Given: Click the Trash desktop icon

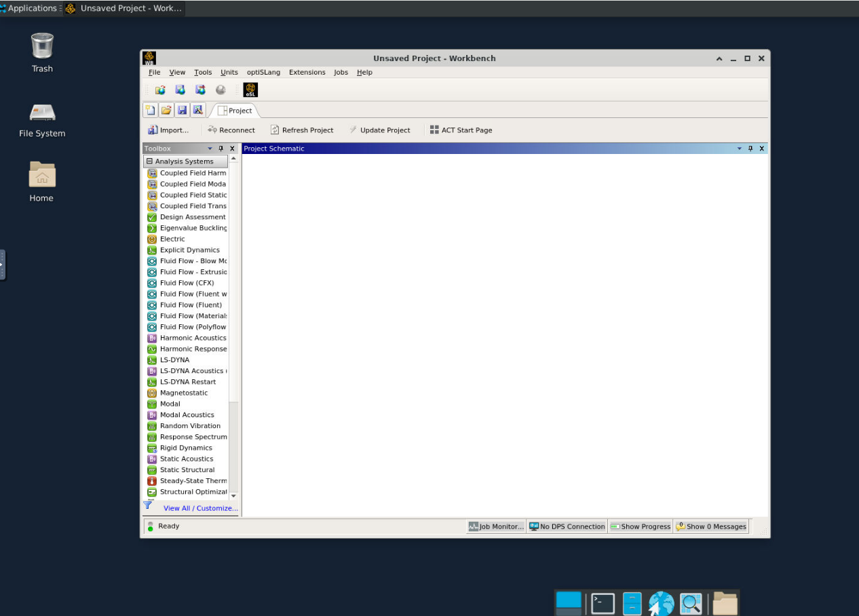Looking at the screenshot, I should tap(42, 53).
